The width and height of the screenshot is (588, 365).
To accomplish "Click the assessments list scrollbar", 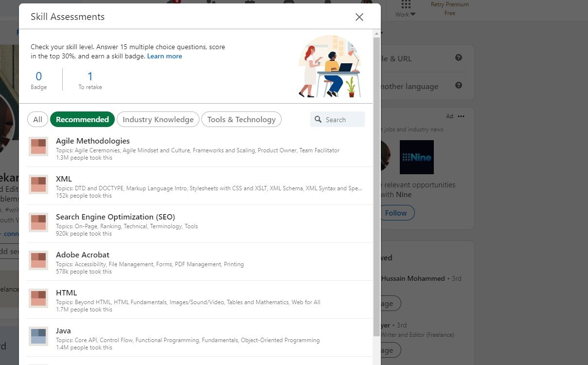I will (376, 185).
